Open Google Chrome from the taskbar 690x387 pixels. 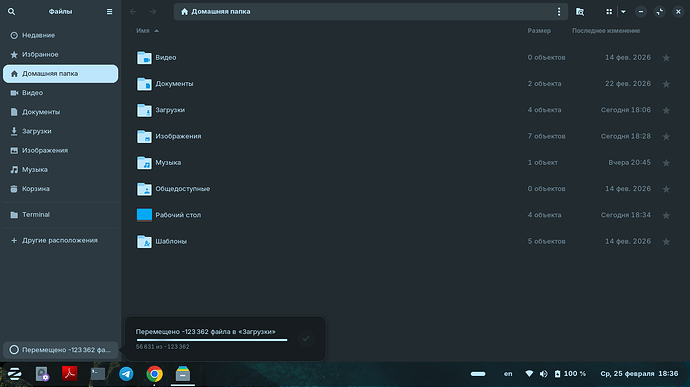pyautogui.click(x=154, y=374)
